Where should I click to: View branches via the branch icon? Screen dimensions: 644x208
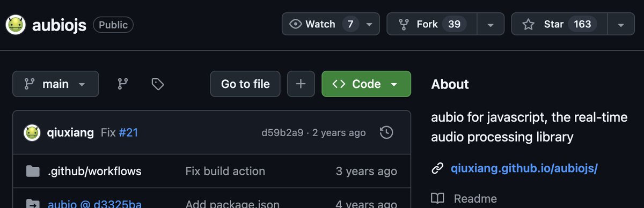tap(123, 84)
